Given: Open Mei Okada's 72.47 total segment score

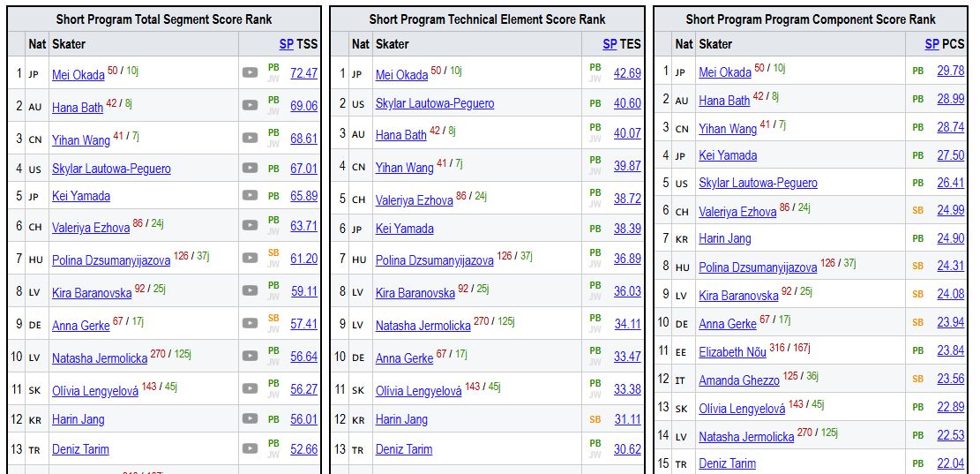Looking at the screenshot, I should click(x=303, y=73).
